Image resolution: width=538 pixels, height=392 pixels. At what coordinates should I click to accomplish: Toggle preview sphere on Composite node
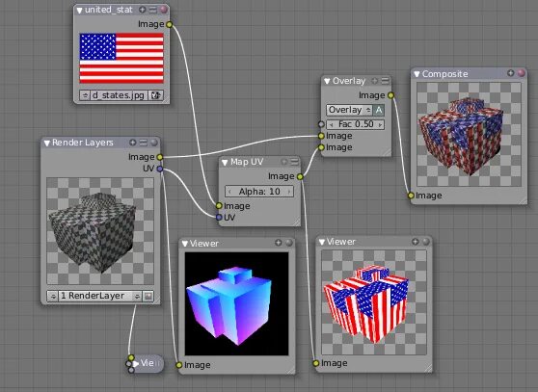click(522, 73)
